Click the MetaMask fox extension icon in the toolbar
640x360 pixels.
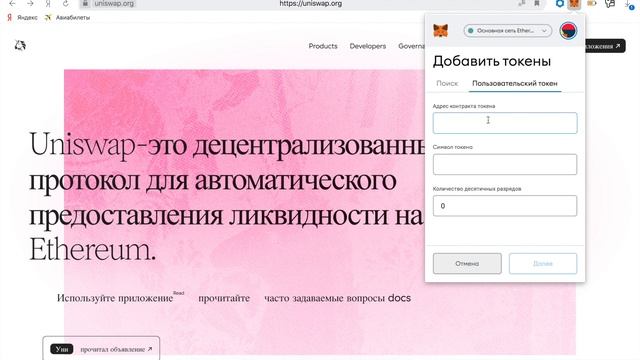[x=574, y=4]
